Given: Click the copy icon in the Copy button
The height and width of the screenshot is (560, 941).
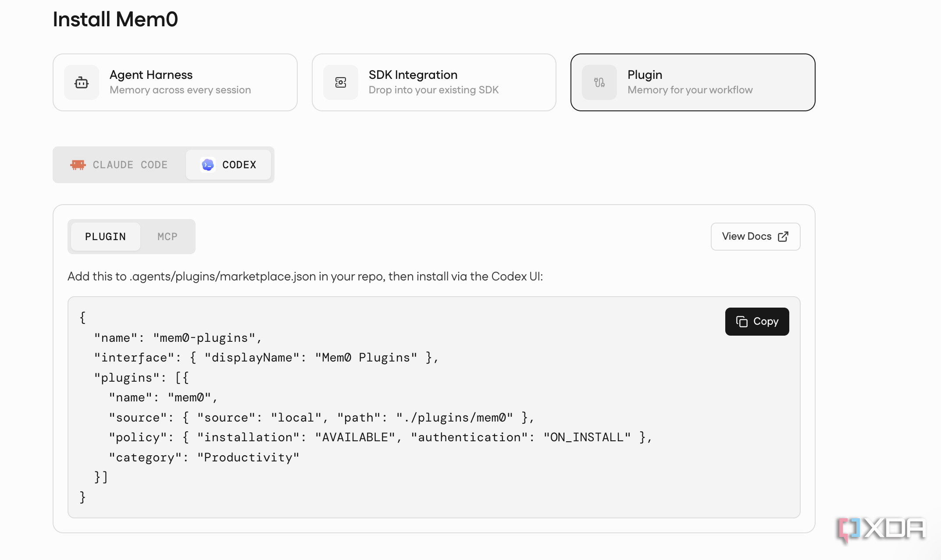Looking at the screenshot, I should click(x=742, y=322).
